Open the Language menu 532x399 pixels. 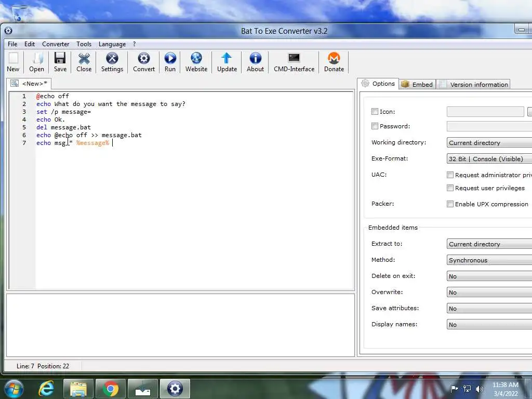(112, 44)
